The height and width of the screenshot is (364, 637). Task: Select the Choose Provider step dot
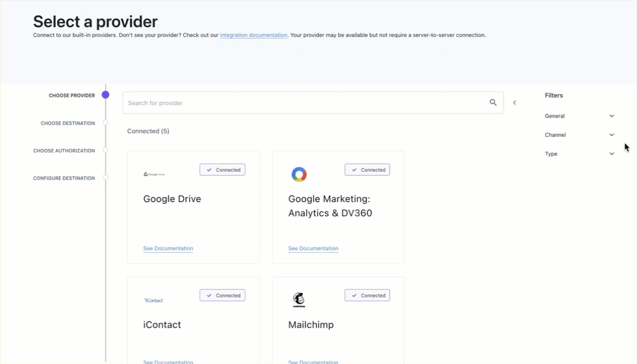pyautogui.click(x=106, y=95)
